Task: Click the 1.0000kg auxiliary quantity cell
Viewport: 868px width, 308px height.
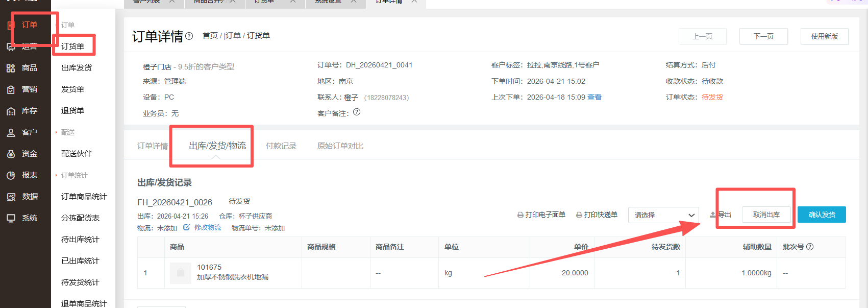Action: pyautogui.click(x=756, y=273)
